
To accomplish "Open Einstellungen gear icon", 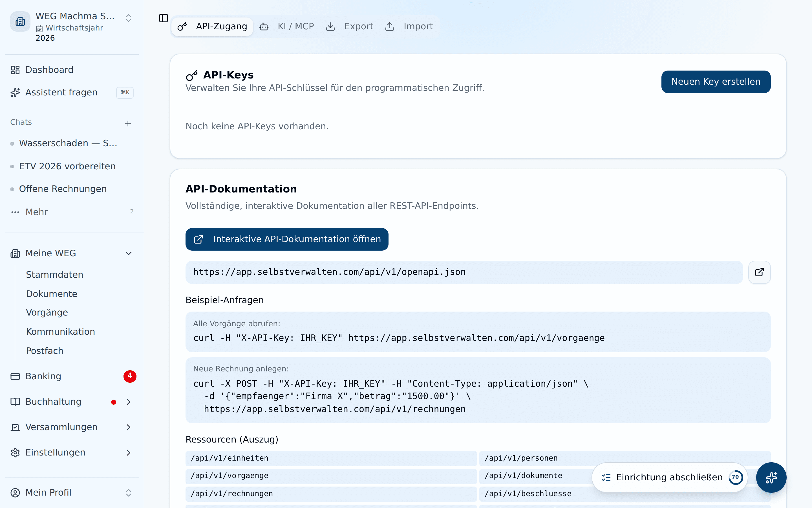I will coord(15,453).
